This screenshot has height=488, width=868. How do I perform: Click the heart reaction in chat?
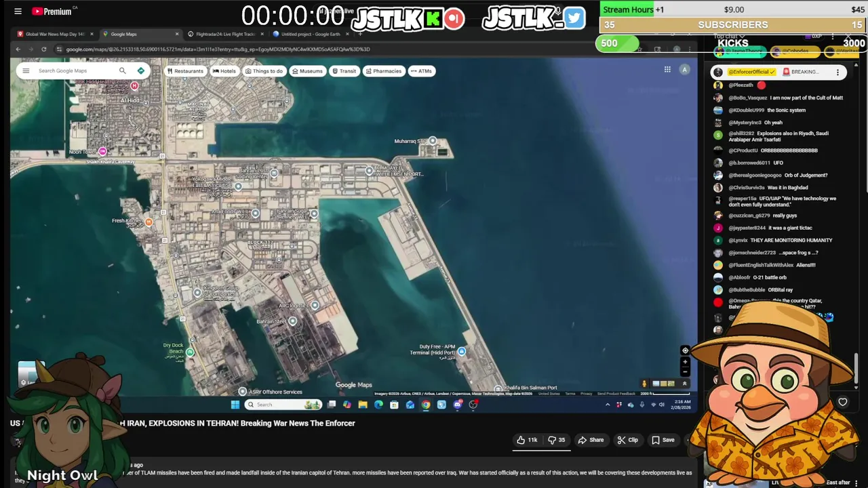pyautogui.click(x=843, y=402)
